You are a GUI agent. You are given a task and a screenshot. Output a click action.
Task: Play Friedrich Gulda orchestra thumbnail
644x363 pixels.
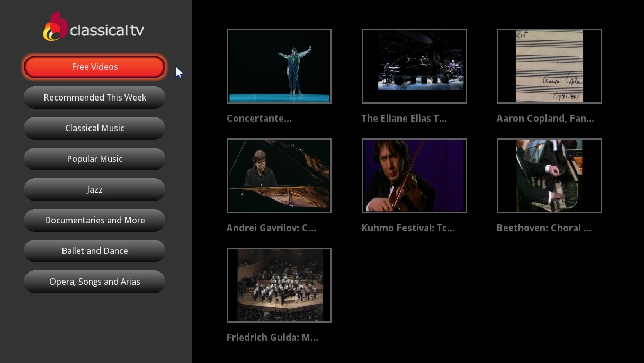[x=279, y=285]
